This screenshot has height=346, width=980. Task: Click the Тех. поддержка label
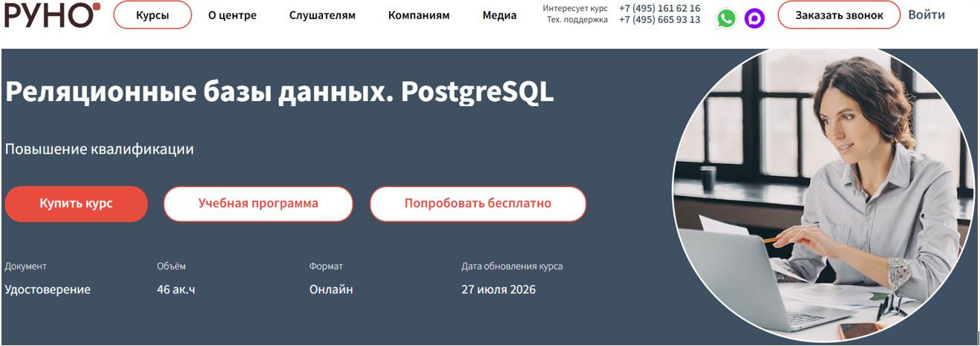578,20
